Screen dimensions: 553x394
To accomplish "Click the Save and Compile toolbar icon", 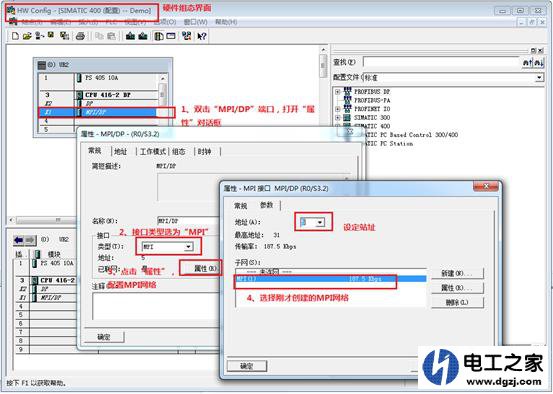I will point(64,36).
